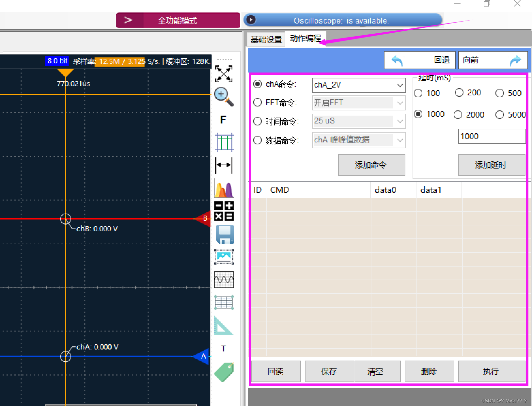This screenshot has height=406, width=532.
Task: Select the 数据命令 radio button
Action: pyautogui.click(x=258, y=140)
